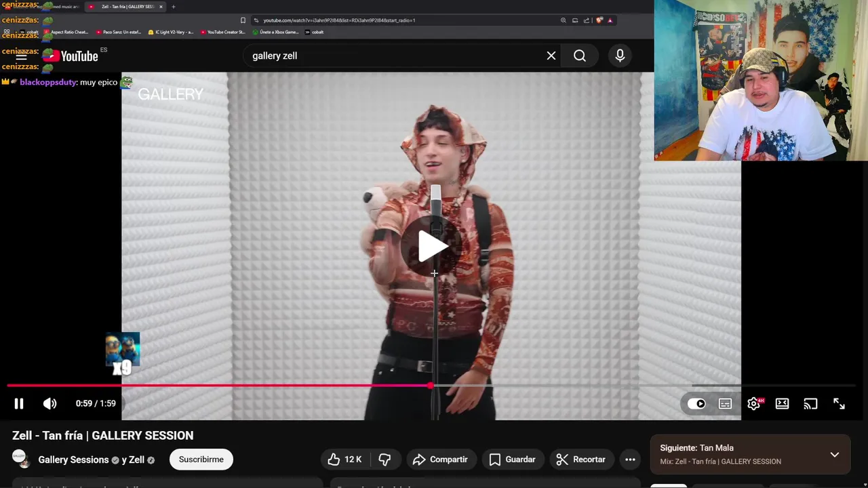Close the 'Zell - Tan fría' browser tab

(x=161, y=7)
